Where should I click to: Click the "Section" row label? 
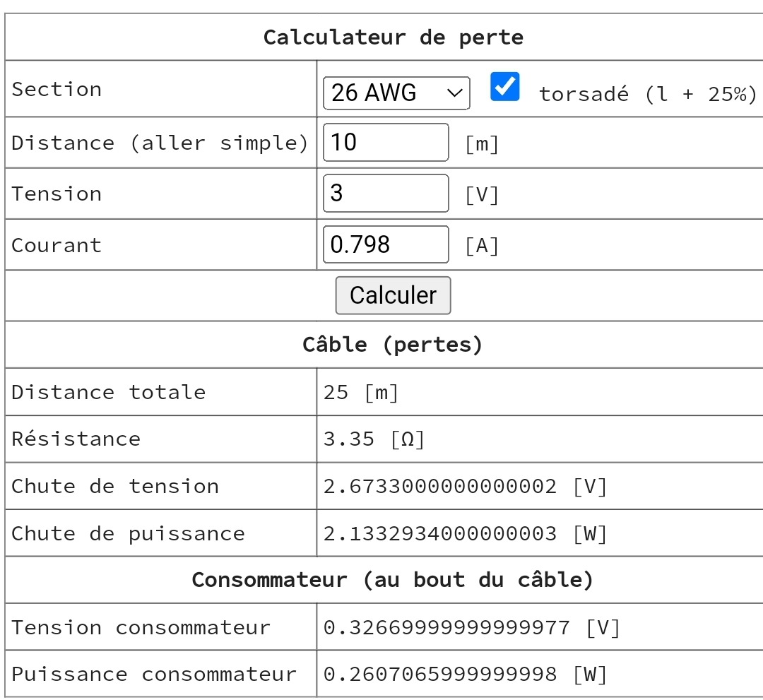[57, 90]
